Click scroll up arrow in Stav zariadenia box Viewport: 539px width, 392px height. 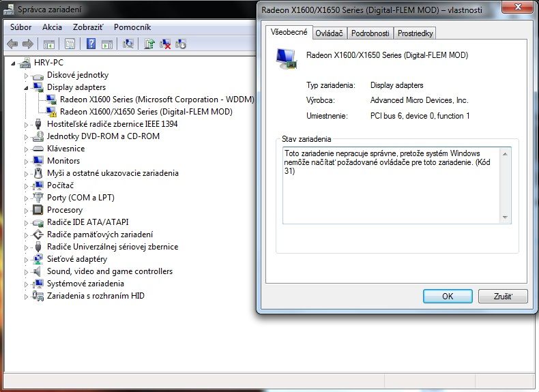[x=505, y=154]
